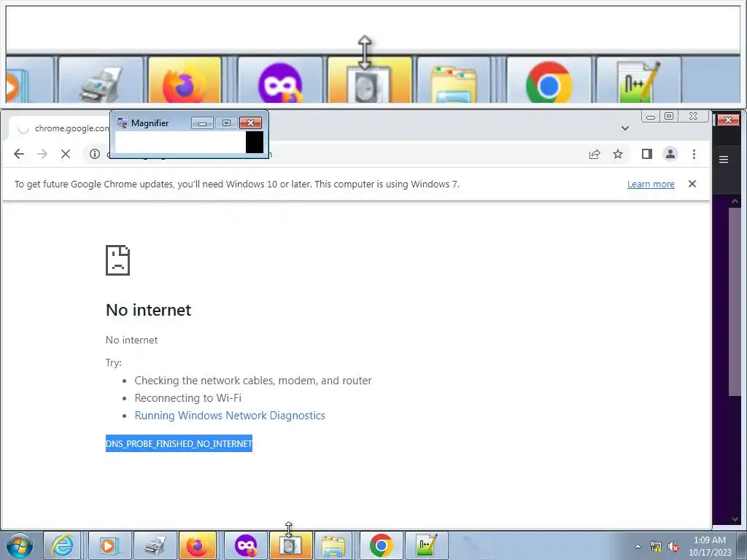Click the Checking the network cables suggestion text
The image size is (747, 560).
(253, 381)
